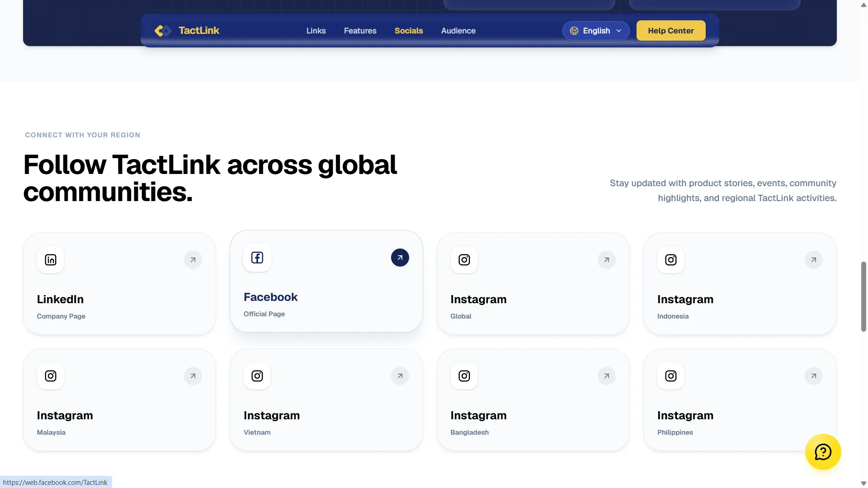Open external arrow on Instagram Bangladesh card

tap(607, 376)
